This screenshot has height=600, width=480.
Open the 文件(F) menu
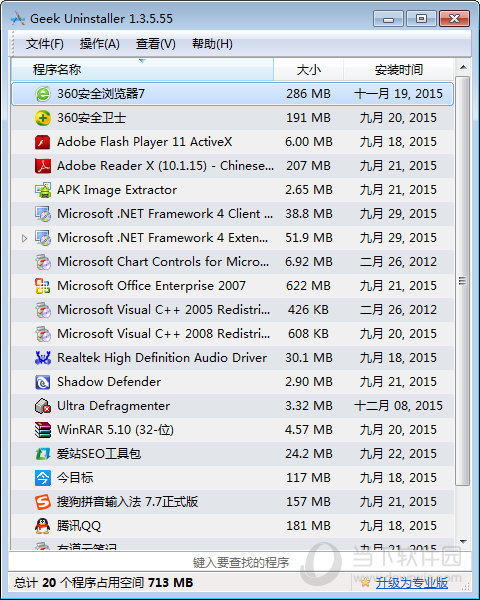(44, 44)
